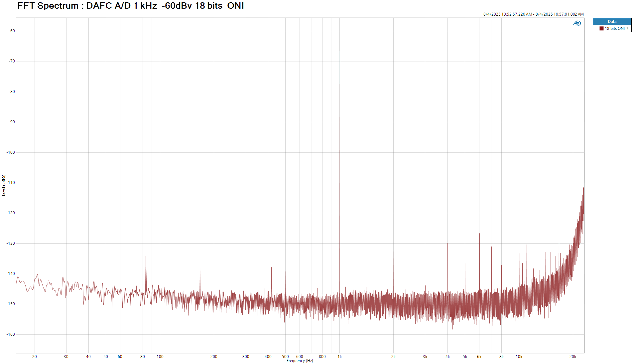633x364 pixels.
Task: Click the blue Data legend header
Action: pos(612,22)
